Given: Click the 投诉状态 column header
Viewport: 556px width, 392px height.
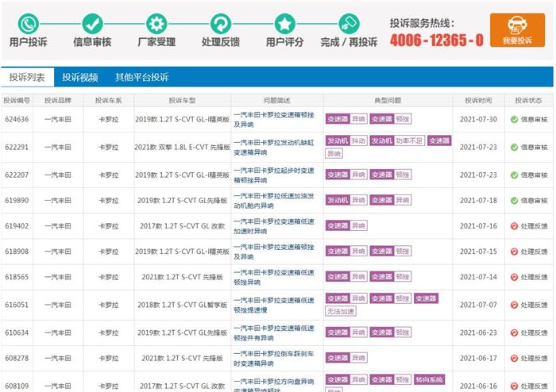Looking at the screenshot, I should [528, 101].
